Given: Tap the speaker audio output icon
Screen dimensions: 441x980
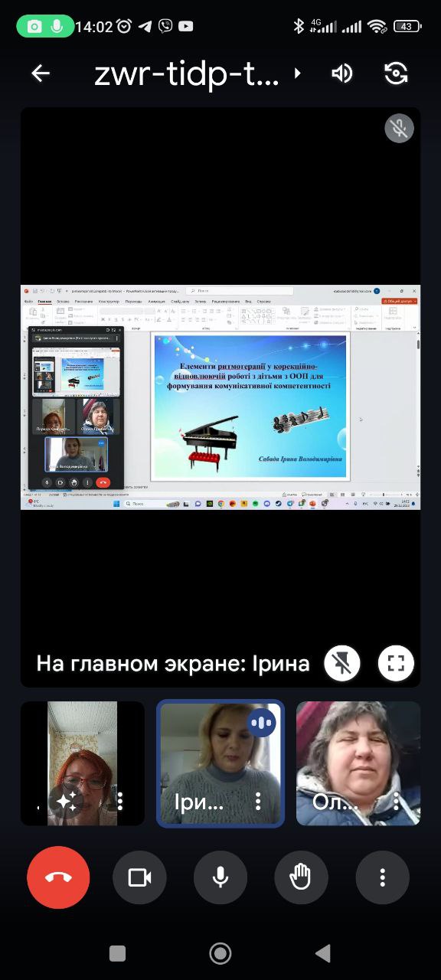Looking at the screenshot, I should [x=342, y=73].
